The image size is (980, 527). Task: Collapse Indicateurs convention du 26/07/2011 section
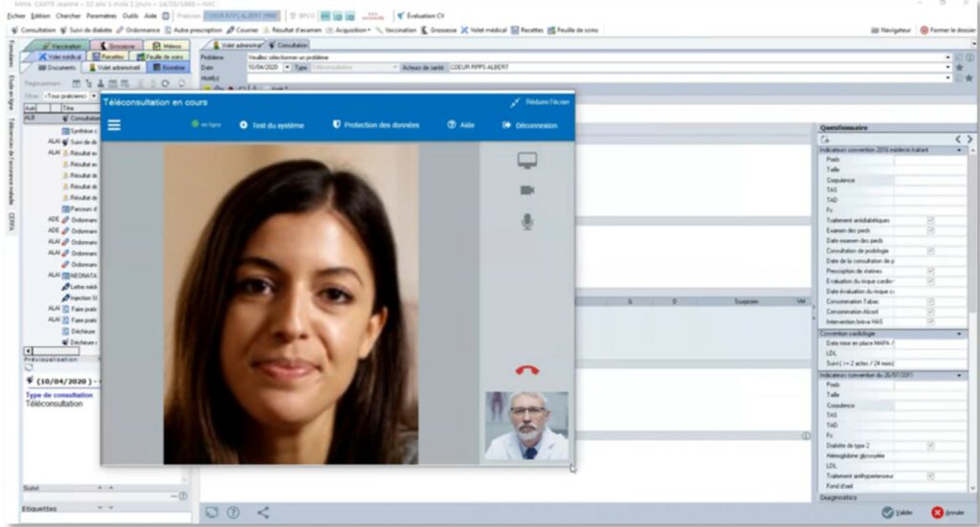click(959, 375)
